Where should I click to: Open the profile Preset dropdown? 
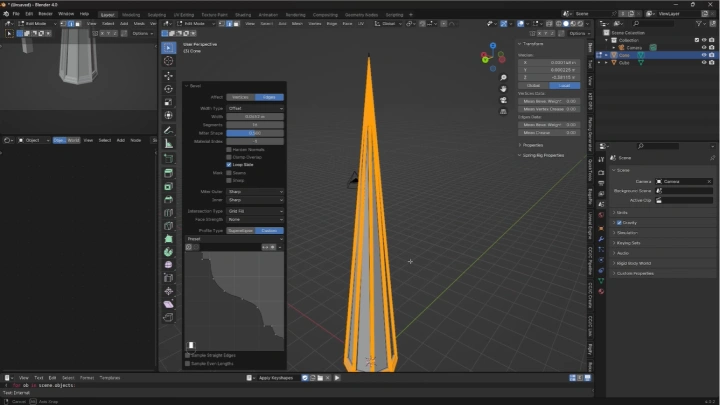click(234, 239)
